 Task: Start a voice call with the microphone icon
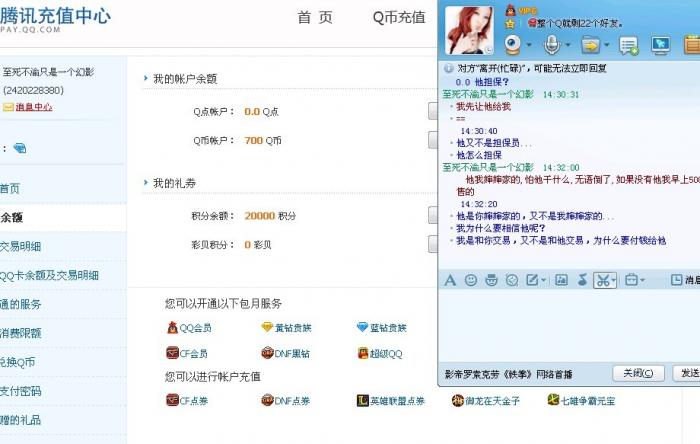(x=552, y=45)
